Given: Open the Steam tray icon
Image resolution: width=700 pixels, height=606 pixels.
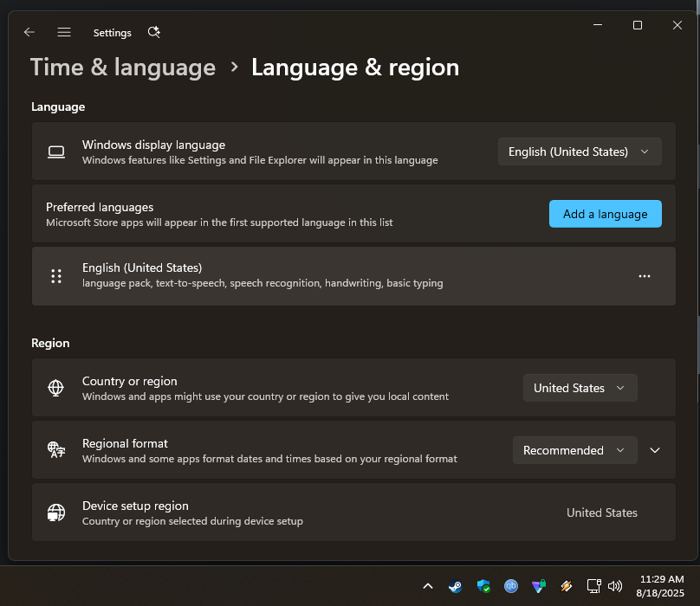Looking at the screenshot, I should pyautogui.click(x=455, y=586).
